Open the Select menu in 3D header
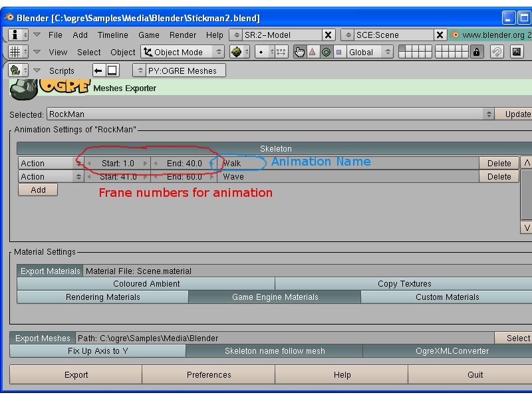This screenshot has width=532, height=399. pos(89,53)
